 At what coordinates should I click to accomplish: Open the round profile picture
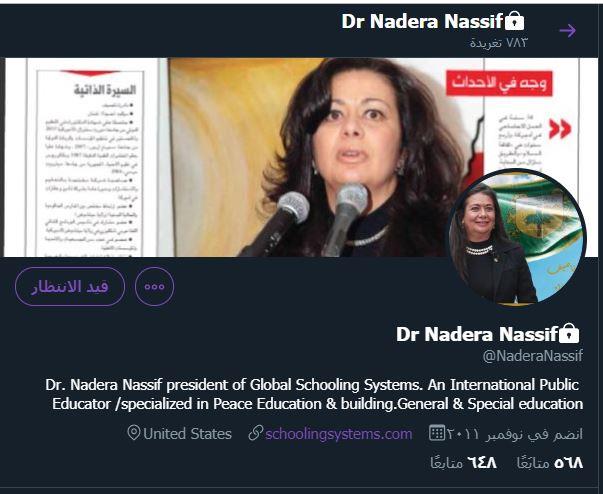pos(517,237)
